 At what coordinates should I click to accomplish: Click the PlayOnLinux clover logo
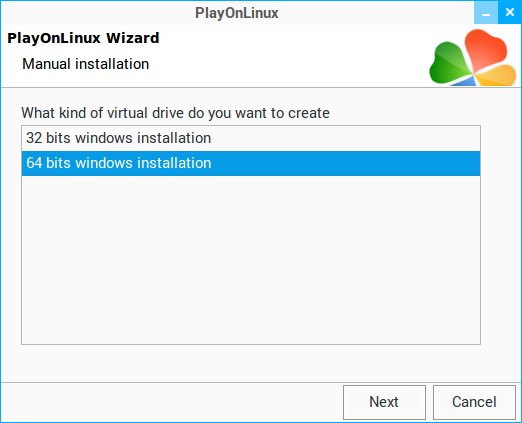(473, 58)
